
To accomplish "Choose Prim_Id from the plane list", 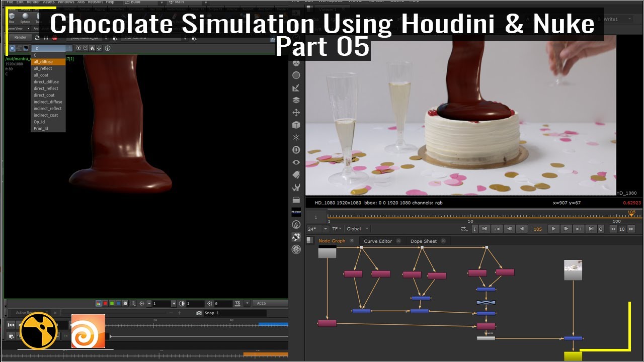I will click(48, 128).
